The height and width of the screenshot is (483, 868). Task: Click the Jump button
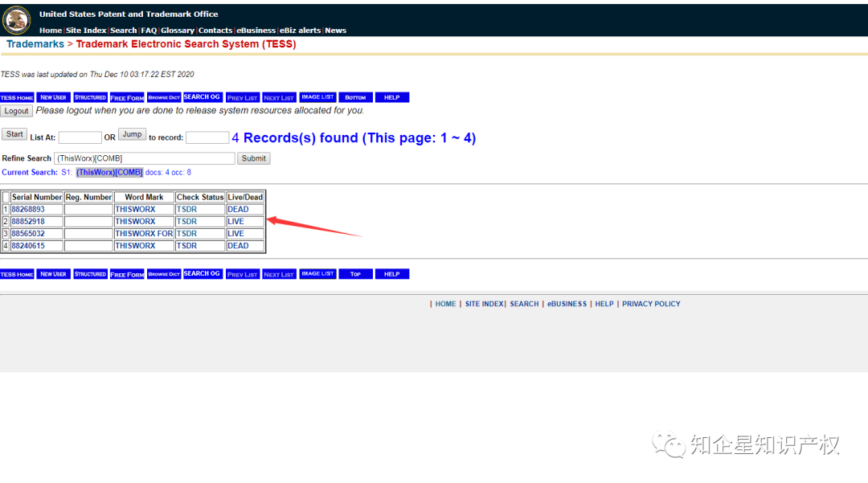[132, 134]
